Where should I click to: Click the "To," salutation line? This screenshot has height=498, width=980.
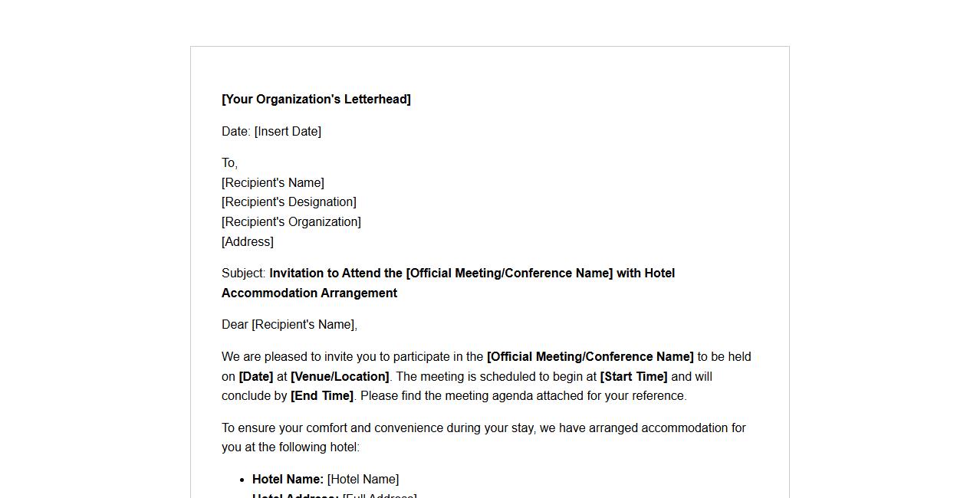pyautogui.click(x=230, y=163)
